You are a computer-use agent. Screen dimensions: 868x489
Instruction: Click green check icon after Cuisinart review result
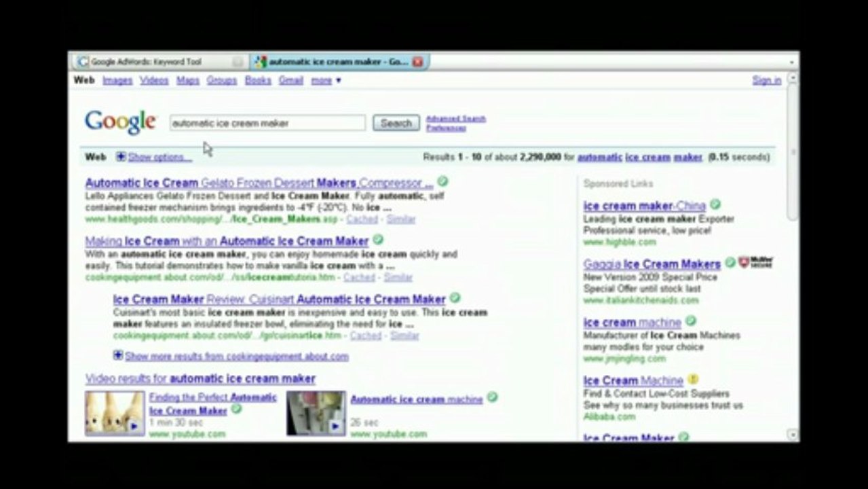[455, 297]
